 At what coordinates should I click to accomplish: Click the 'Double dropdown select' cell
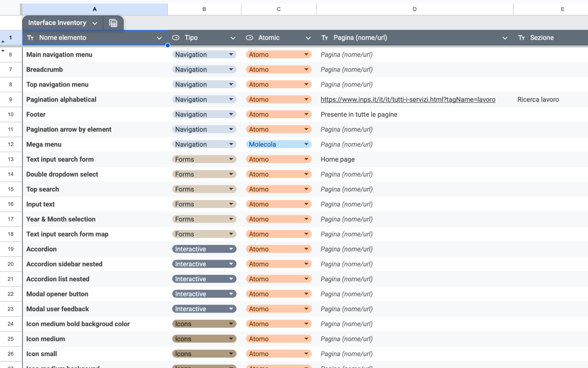[x=95, y=174]
